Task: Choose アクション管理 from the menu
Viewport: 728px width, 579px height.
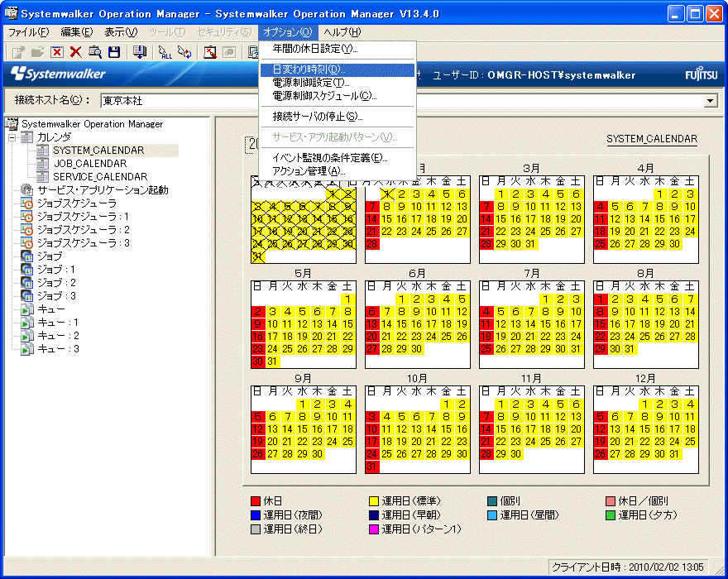Action: point(338,171)
